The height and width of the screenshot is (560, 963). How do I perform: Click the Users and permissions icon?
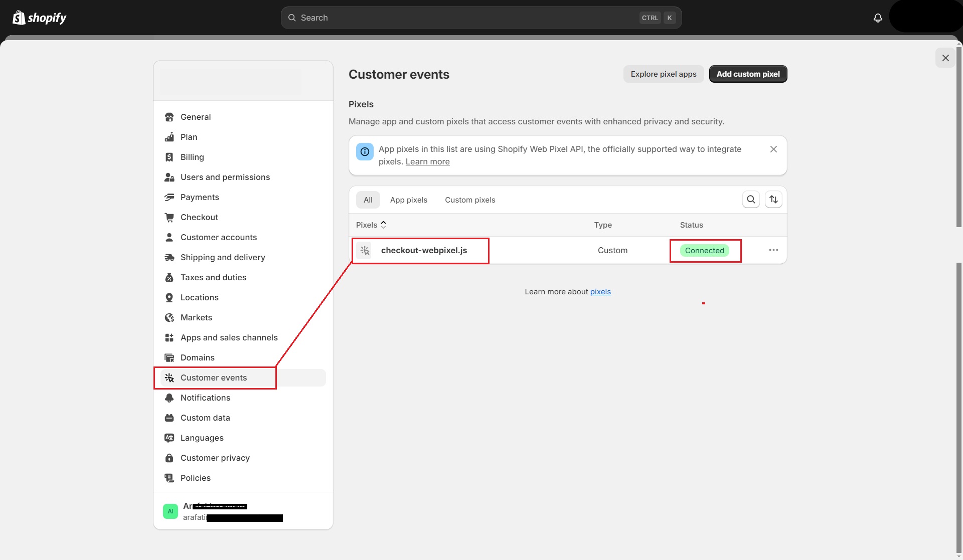170,177
